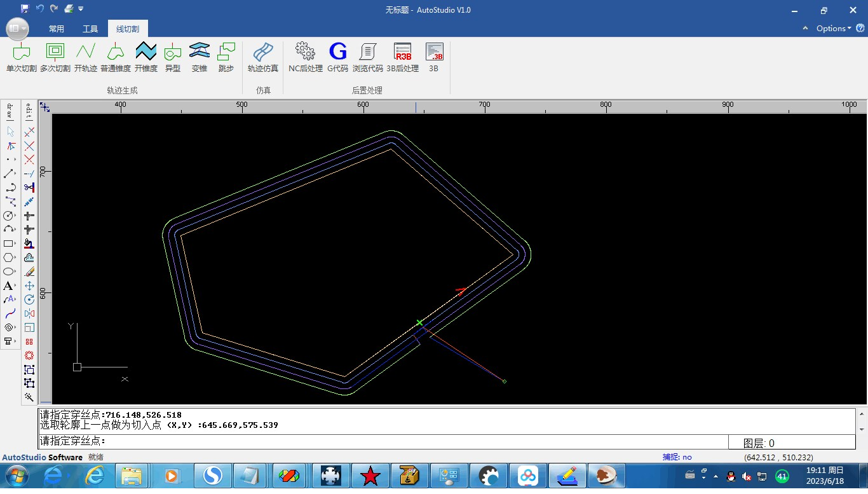Open NC后处理 post-processing

coord(306,57)
